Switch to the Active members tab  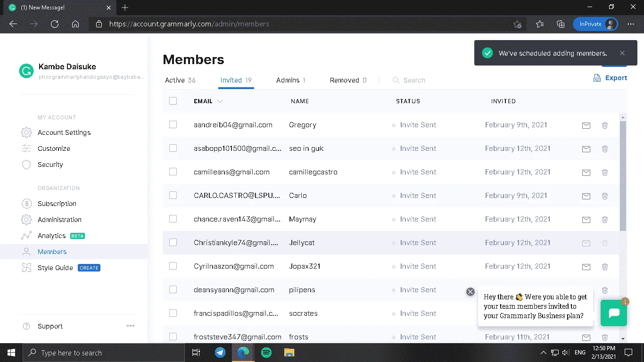click(x=180, y=80)
